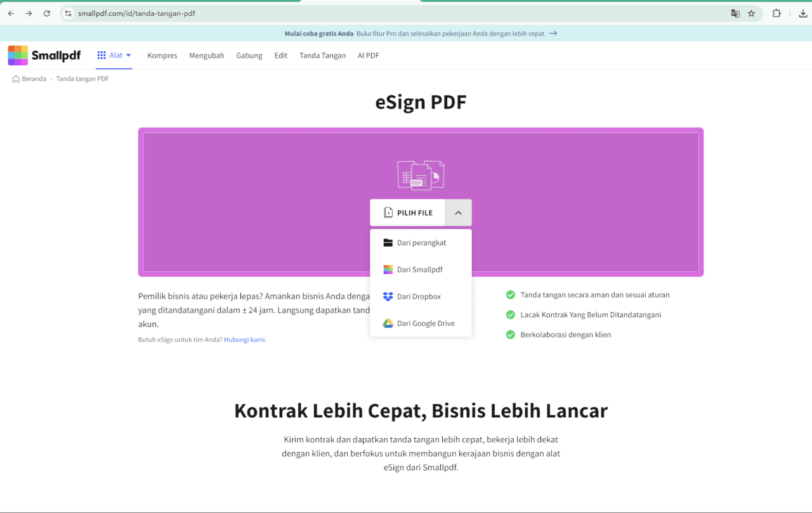Viewport: 812px width, 513px height.
Task: Select the grid icon beside Alat menu
Action: [101, 55]
